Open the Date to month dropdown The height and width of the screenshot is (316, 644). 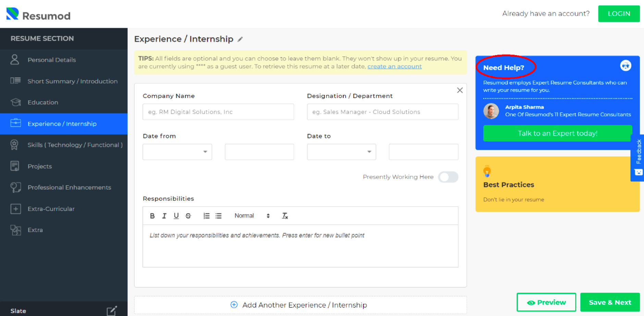(x=342, y=152)
